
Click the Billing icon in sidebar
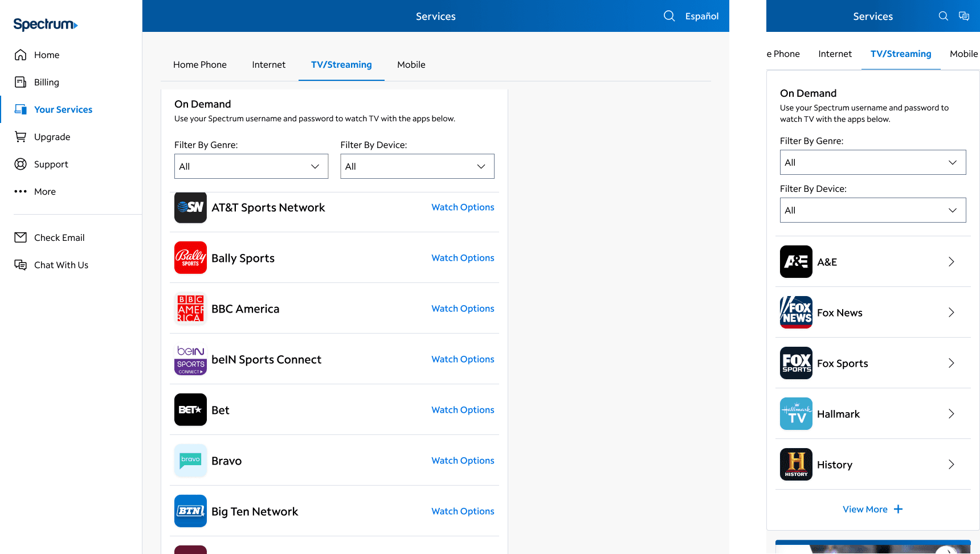click(x=21, y=82)
